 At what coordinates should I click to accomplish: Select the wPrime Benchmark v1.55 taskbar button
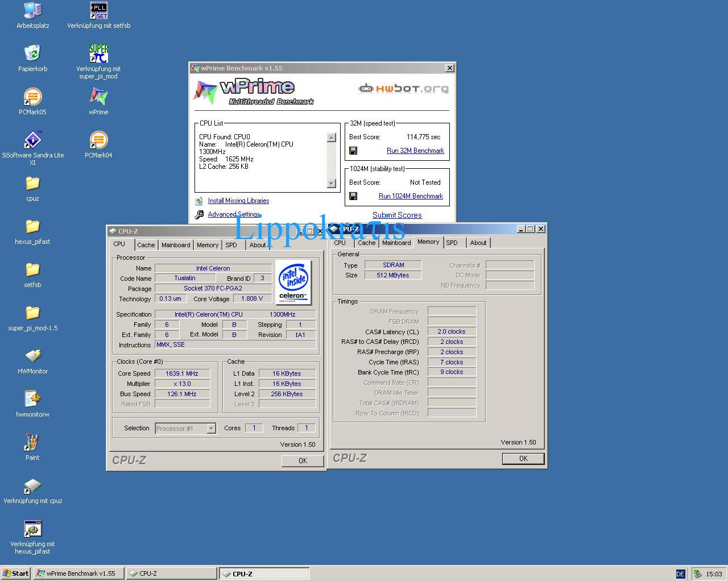(78, 573)
